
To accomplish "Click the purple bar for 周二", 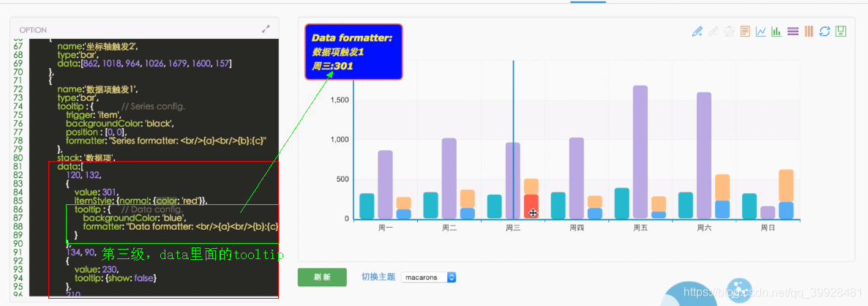I will coord(449,178).
